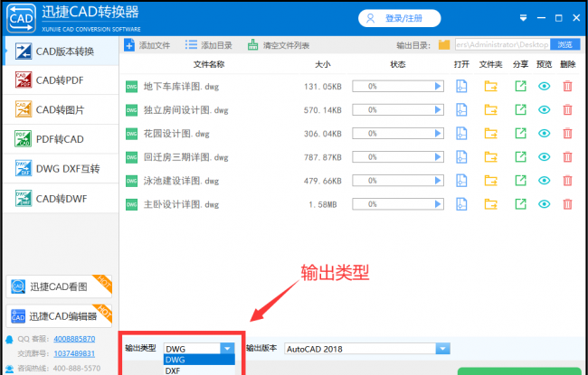Image resolution: width=588 pixels, height=375 pixels.
Task: Share 花园设计图.dwg file
Action: tap(520, 134)
